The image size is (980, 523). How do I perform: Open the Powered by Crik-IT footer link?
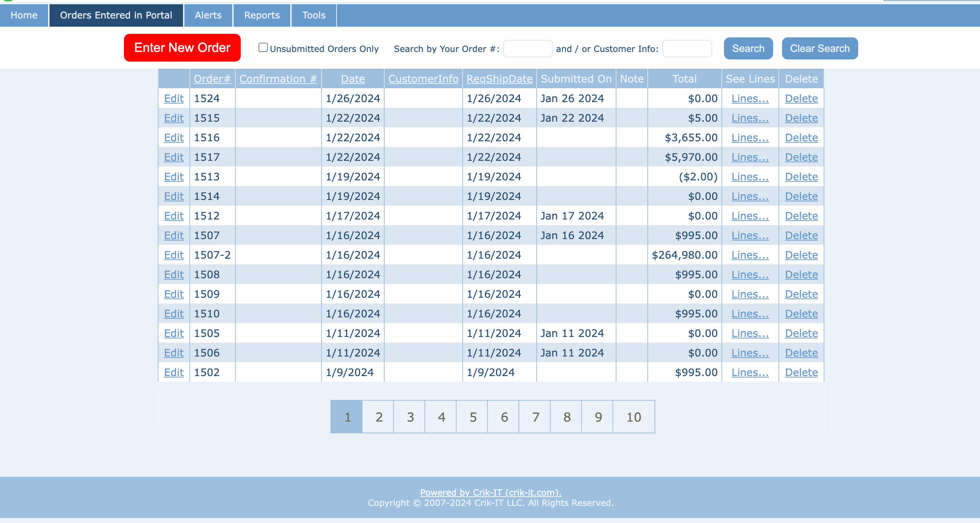coord(490,492)
